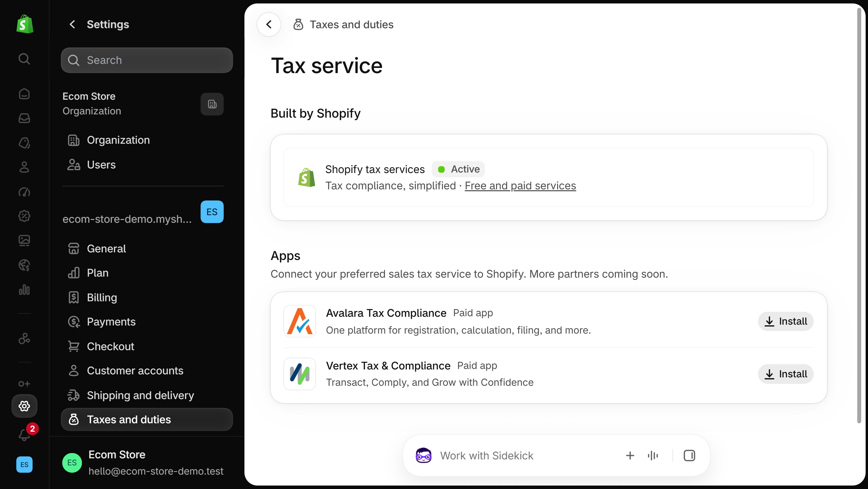
Task: Select Taxes and duties in the sidebar
Action: [147, 419]
